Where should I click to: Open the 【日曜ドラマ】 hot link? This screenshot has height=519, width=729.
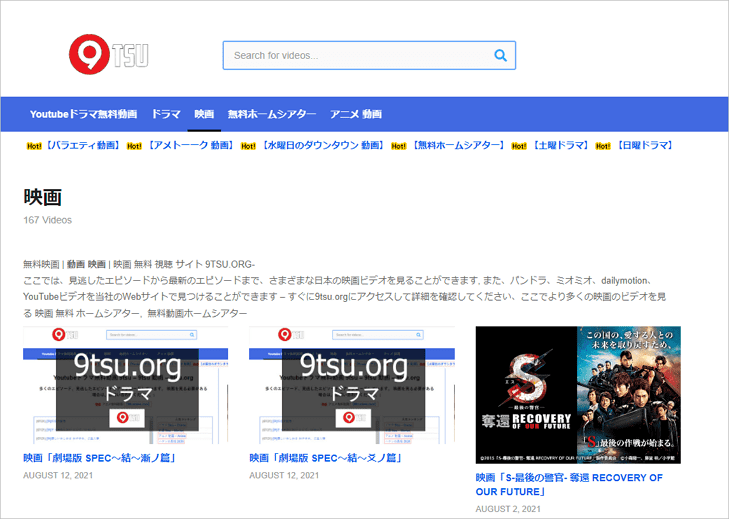pos(644,146)
